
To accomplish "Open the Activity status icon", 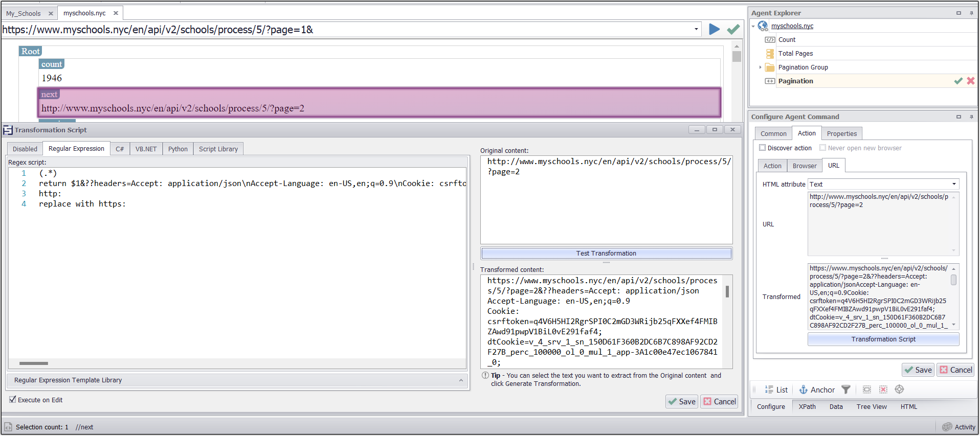I will [x=947, y=427].
